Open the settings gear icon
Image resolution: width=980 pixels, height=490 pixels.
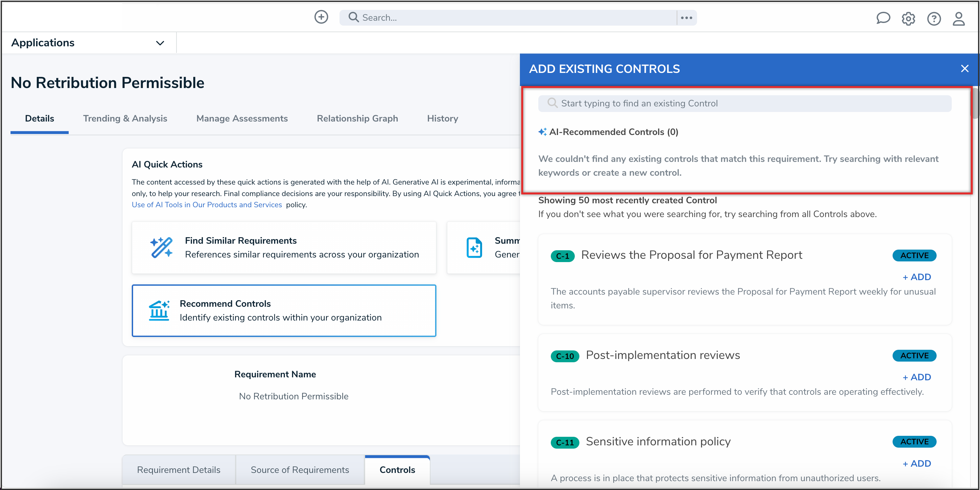click(908, 18)
